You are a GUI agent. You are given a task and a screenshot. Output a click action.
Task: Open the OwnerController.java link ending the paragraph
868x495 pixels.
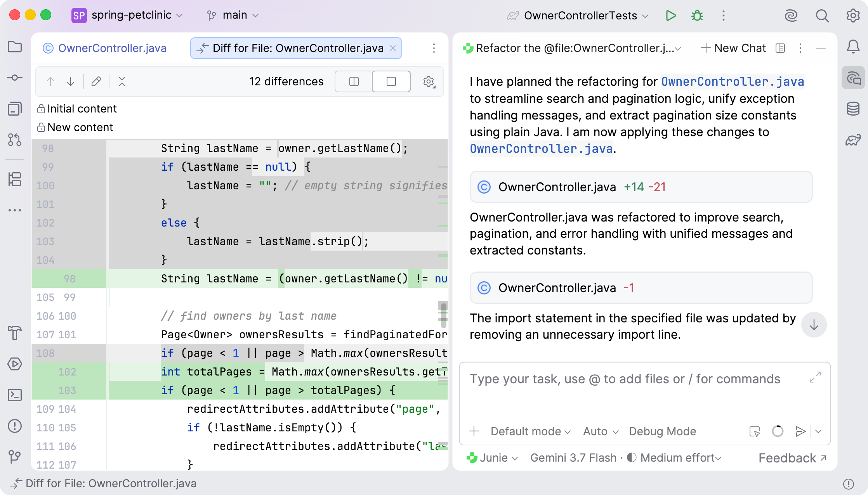pos(541,149)
